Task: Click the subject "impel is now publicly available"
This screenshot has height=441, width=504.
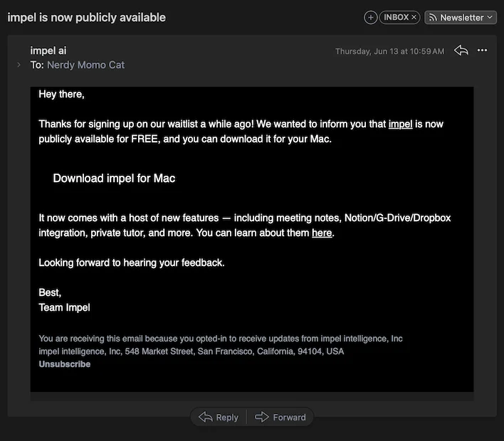Action: (86, 17)
